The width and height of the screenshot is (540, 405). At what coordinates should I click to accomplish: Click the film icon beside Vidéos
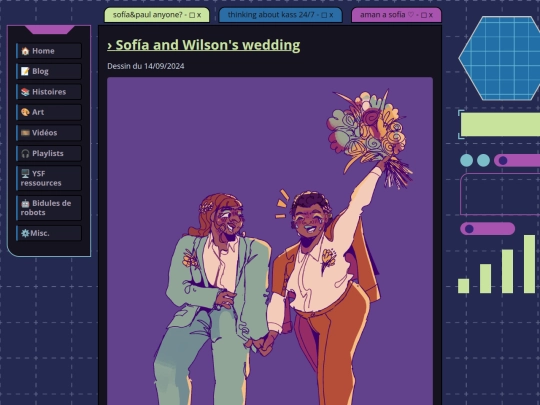coord(25,133)
